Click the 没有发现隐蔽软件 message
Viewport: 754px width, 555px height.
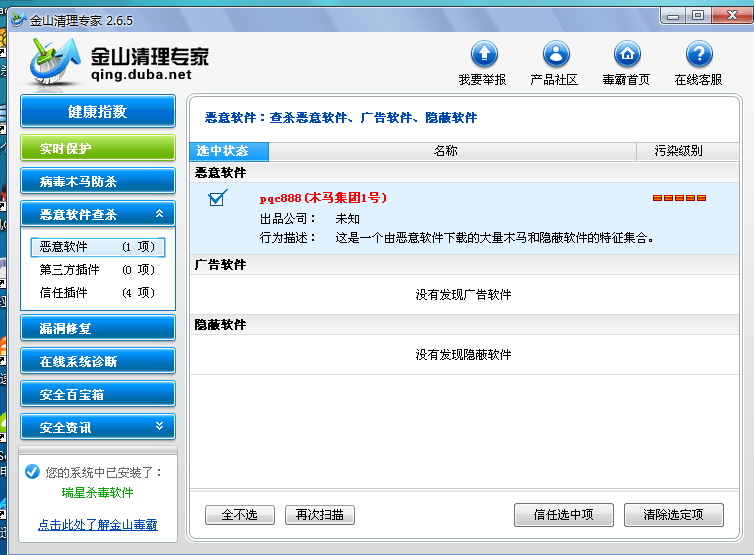[x=463, y=354]
